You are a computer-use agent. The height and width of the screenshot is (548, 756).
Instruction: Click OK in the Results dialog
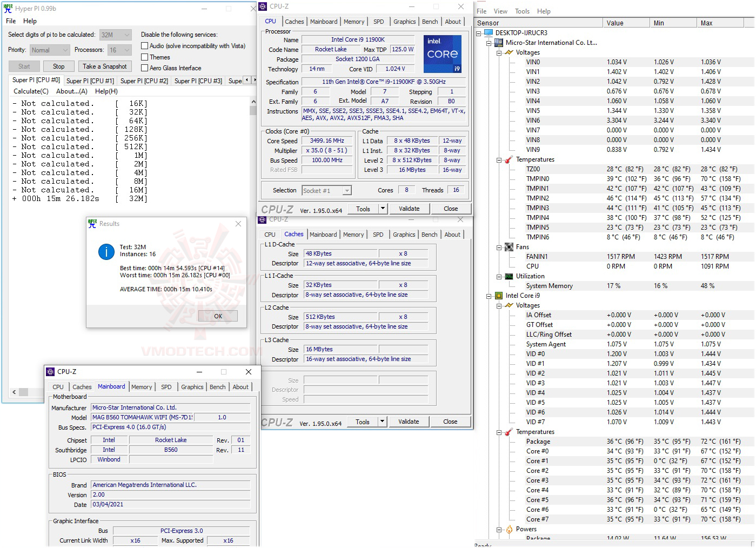pos(218,316)
